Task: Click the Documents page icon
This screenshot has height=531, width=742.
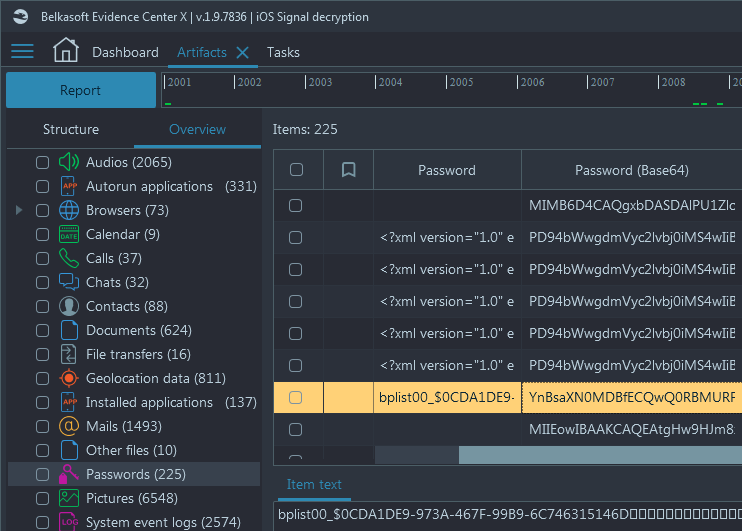Action: click(x=69, y=330)
